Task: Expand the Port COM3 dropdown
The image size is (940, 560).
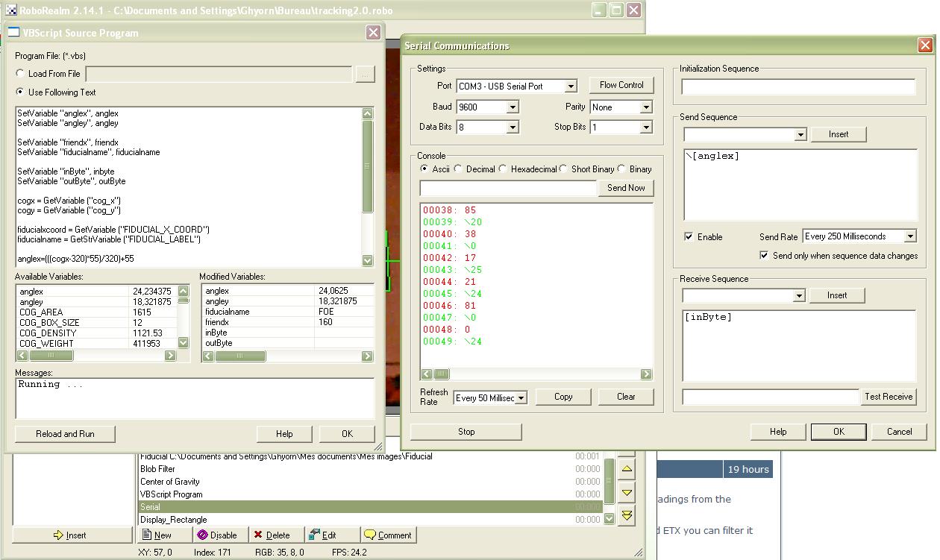Action: coord(570,86)
